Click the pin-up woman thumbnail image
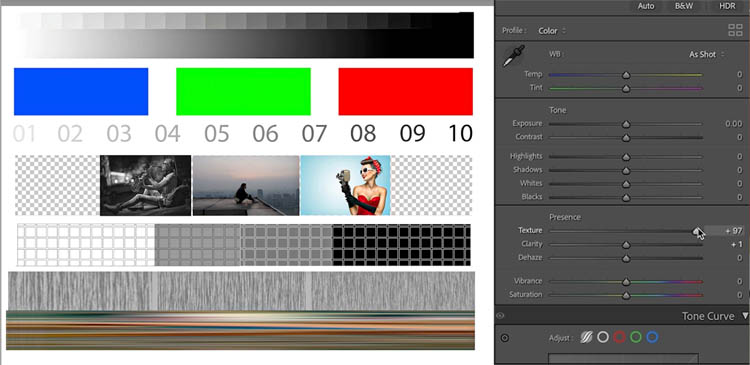Screen dimensions: 750x365 coord(345,185)
